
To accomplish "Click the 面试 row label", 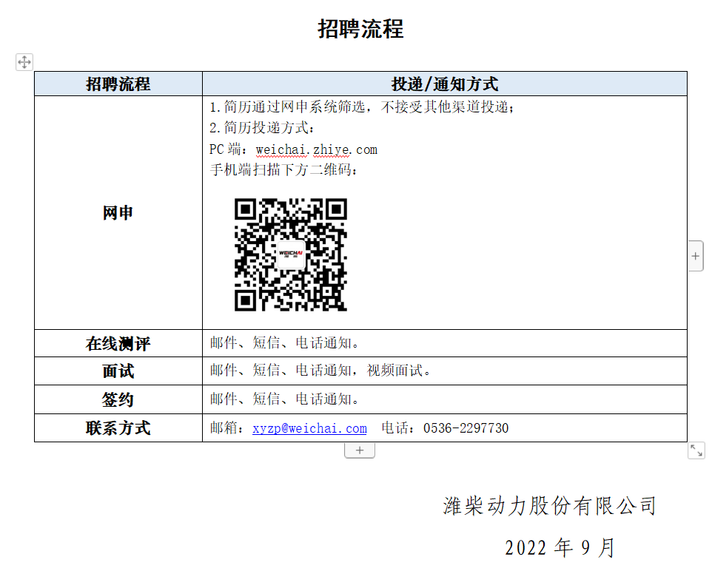I will click(118, 371).
